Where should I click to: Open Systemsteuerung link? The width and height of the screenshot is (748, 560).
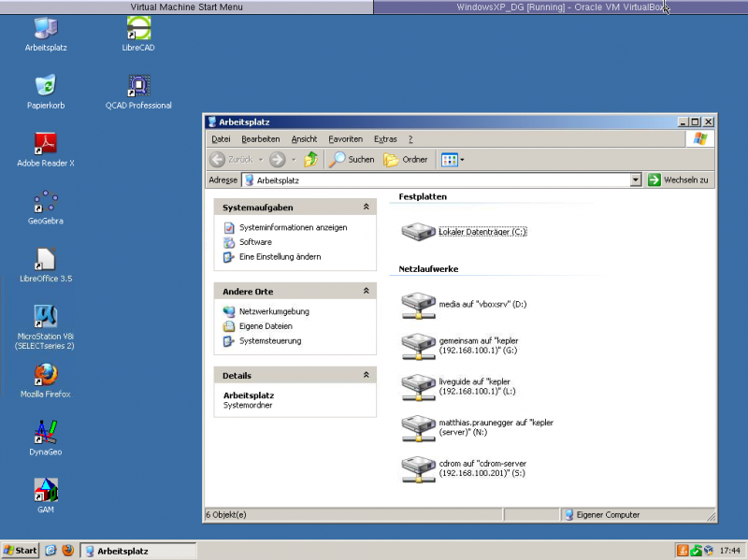270,341
